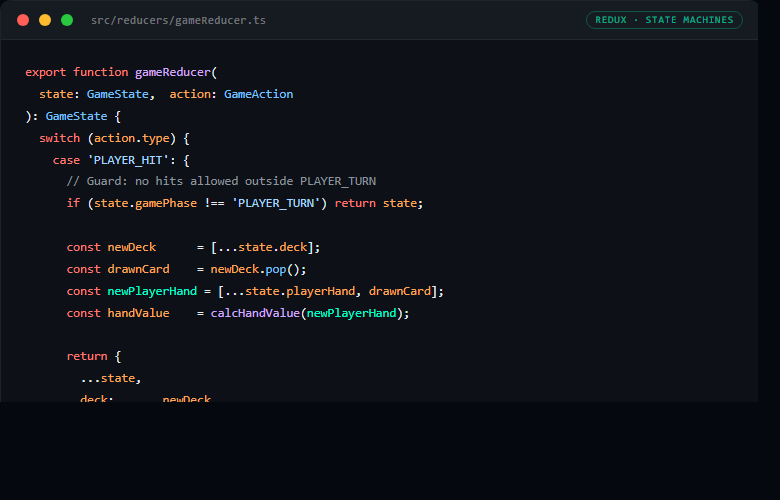This screenshot has height=500, width=780.
Task: Click the drawnCard constant declaration name
Action: [138, 269]
